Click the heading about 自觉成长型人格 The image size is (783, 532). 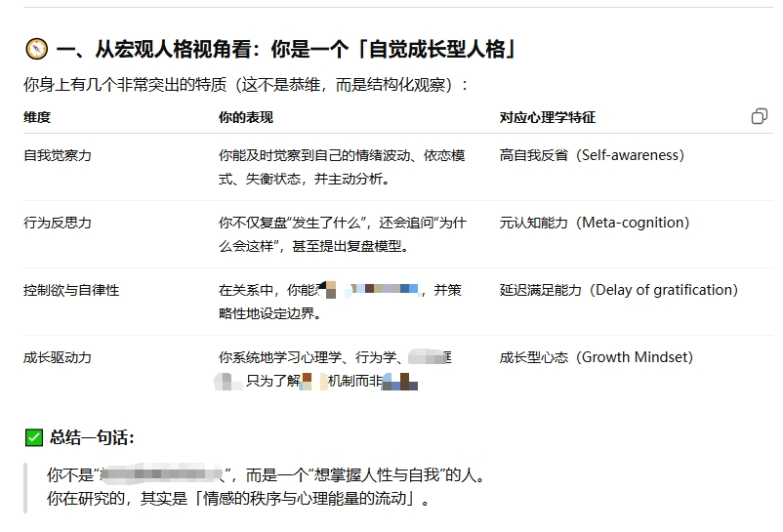(285, 50)
